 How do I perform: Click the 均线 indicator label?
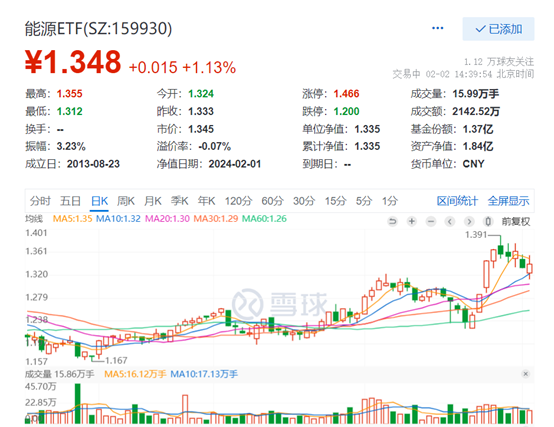point(34,219)
